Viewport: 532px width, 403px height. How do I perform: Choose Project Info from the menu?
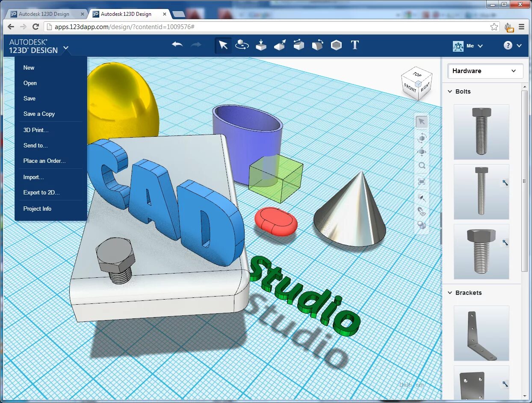(x=37, y=209)
